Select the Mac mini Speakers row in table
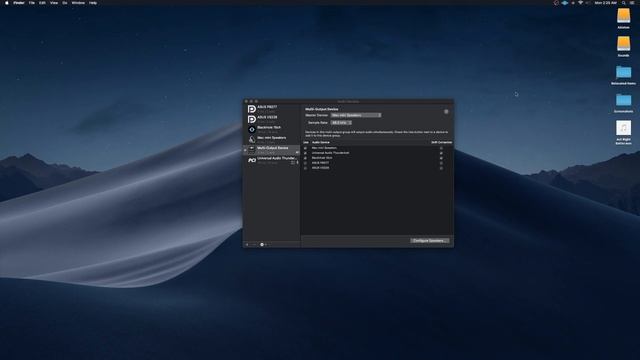This screenshot has height=360, width=640. [377, 148]
